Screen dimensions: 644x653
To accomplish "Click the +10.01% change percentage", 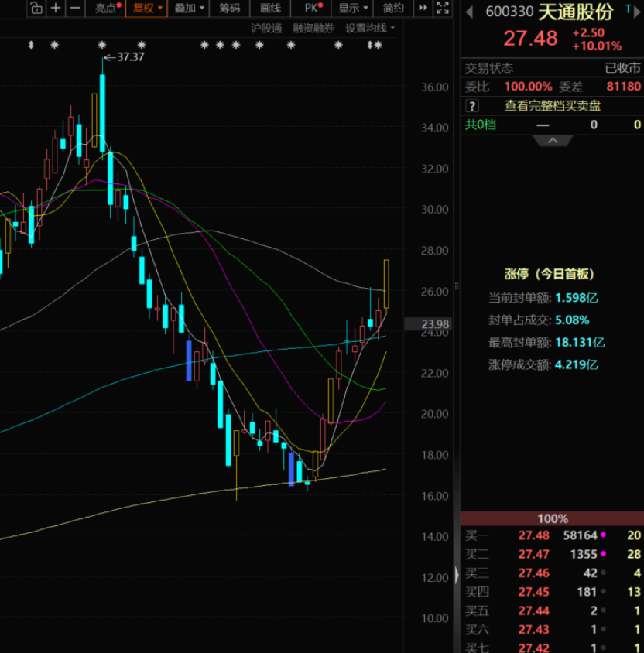I will [x=598, y=46].
